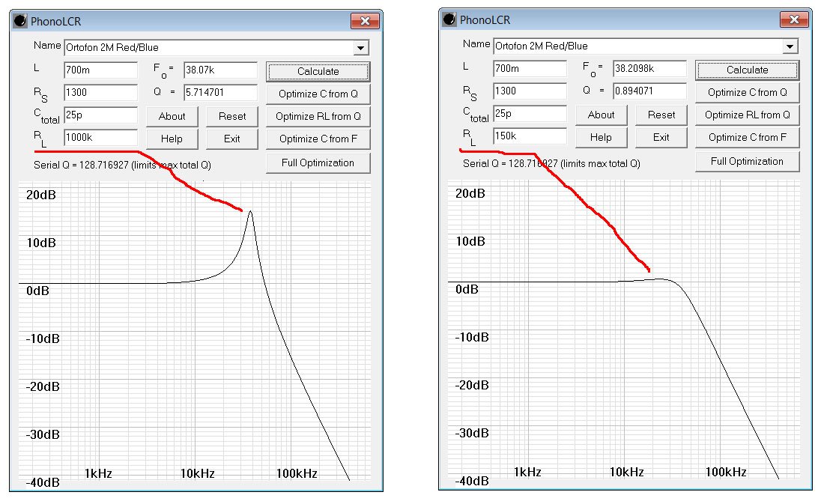Focus the L field 700m in right window

coord(530,69)
